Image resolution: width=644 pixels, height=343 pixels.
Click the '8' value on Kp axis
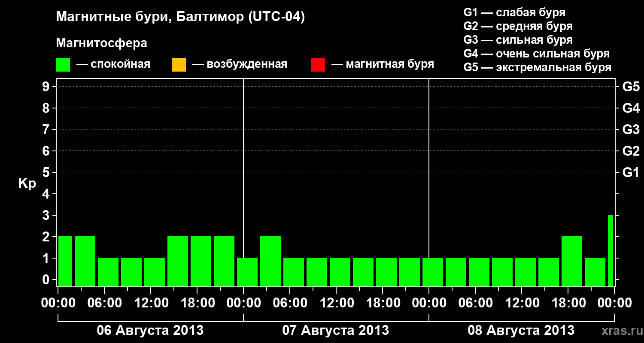(x=47, y=108)
